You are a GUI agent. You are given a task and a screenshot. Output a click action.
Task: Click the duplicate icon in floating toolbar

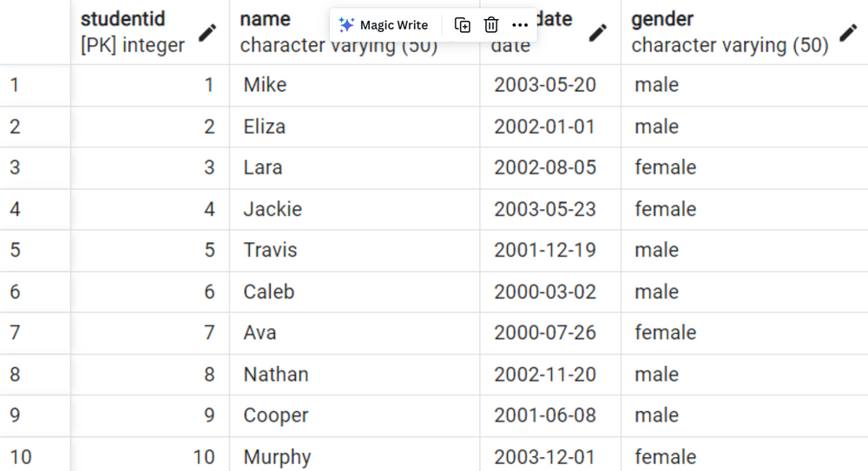(463, 25)
